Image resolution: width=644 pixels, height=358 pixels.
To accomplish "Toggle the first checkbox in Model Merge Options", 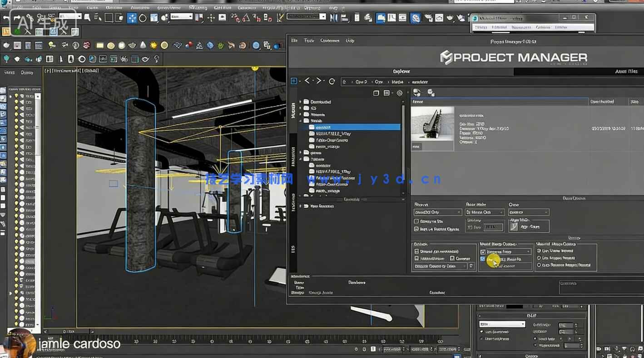I will click(x=483, y=251).
